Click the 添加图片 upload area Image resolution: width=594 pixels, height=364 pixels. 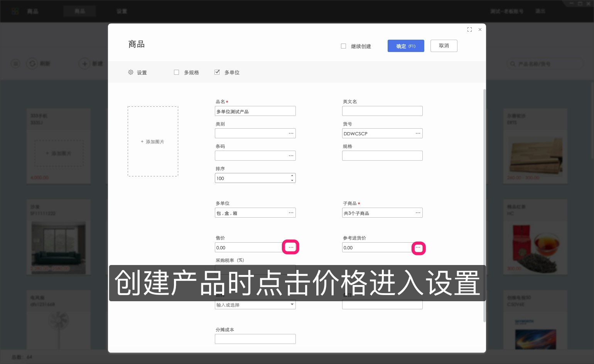(153, 141)
